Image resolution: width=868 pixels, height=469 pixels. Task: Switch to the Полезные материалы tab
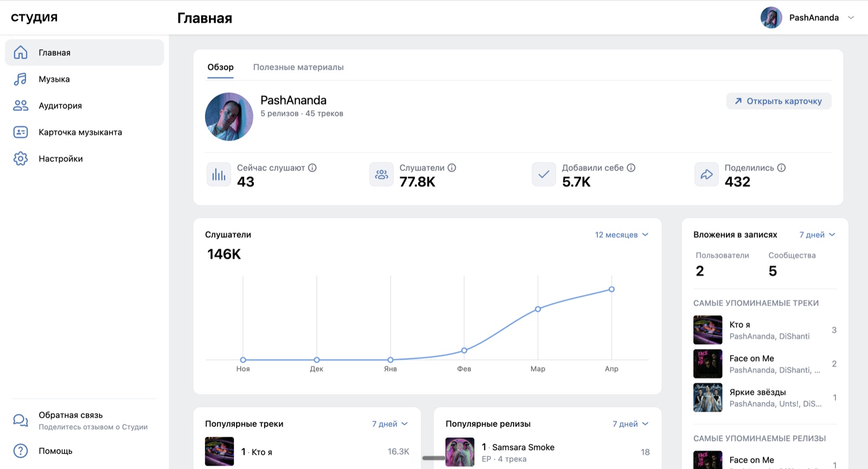coord(298,67)
